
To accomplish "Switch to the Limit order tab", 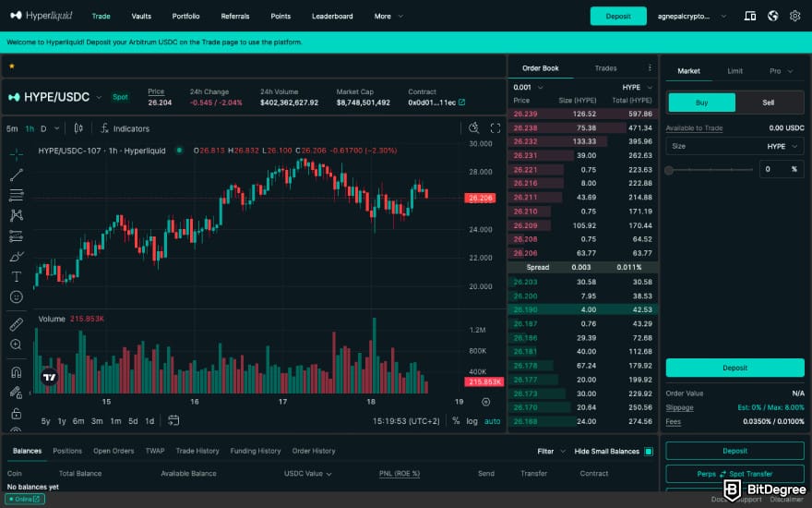I will [x=734, y=71].
